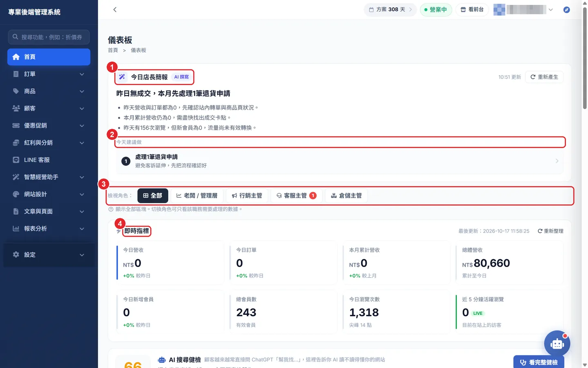This screenshot has height=368, width=588.
Task: Expand the 智慧經營助手 menu chevron
Action: pos(82,177)
